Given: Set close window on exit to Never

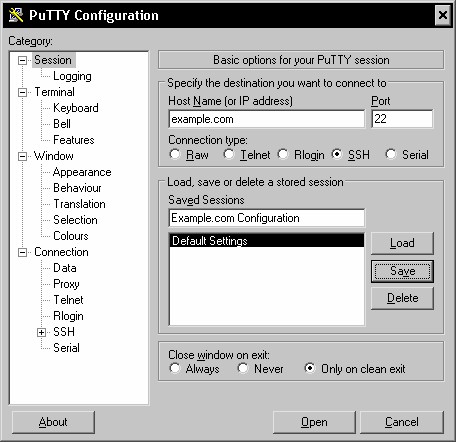Looking at the screenshot, I should tap(243, 368).
